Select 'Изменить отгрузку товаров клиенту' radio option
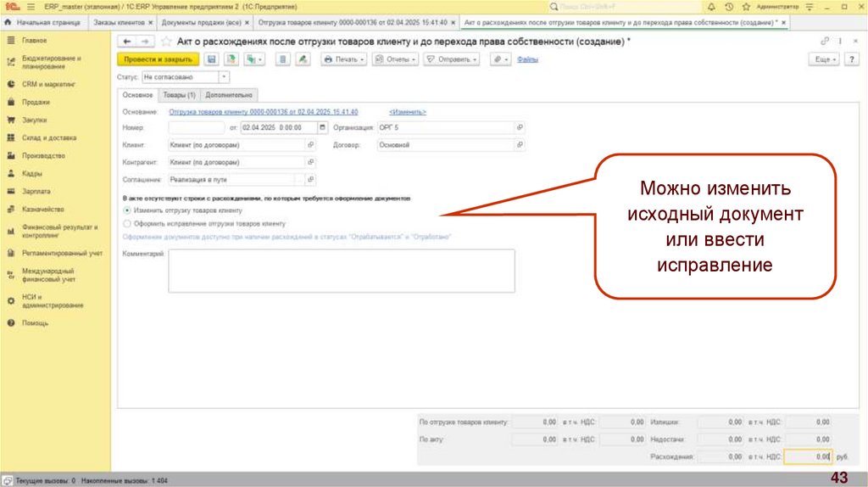Image resolution: width=868 pixels, height=487 pixels. coord(127,210)
